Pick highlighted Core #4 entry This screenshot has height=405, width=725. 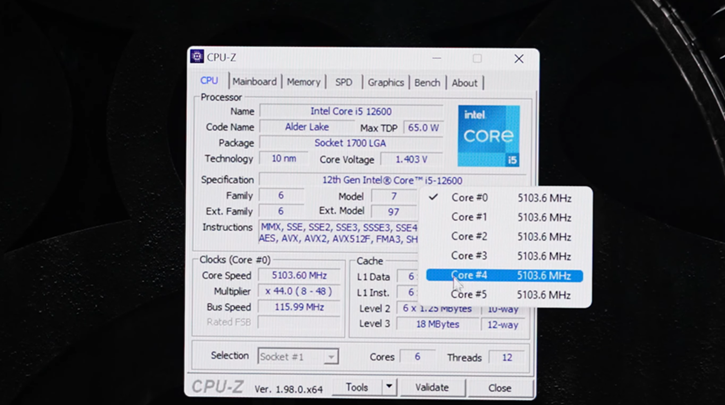504,276
